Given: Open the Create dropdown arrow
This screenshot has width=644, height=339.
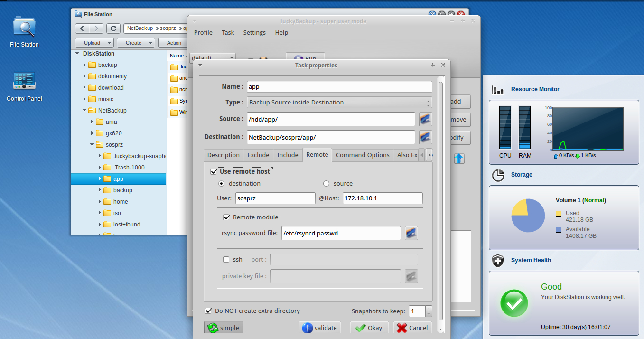Looking at the screenshot, I should point(151,43).
